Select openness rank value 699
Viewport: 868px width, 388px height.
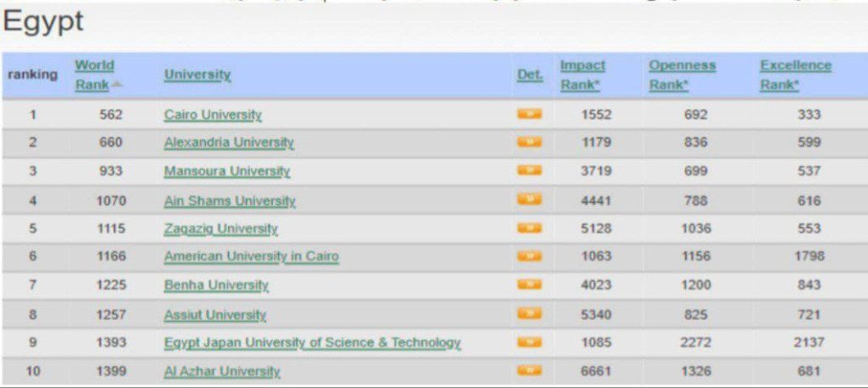point(696,171)
